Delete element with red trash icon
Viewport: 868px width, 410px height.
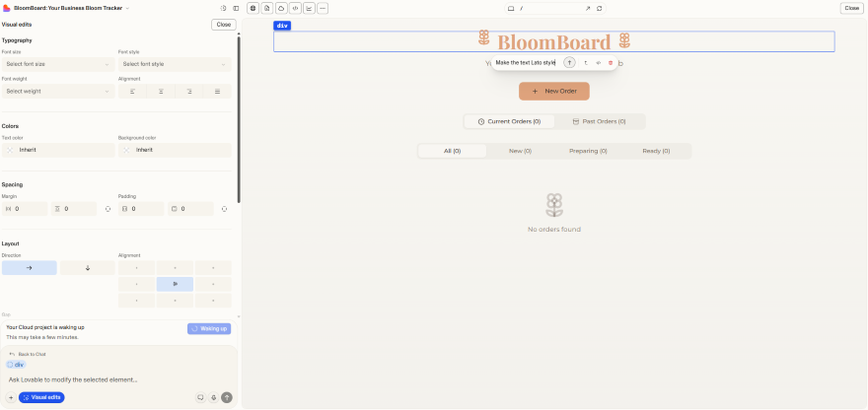click(x=611, y=62)
